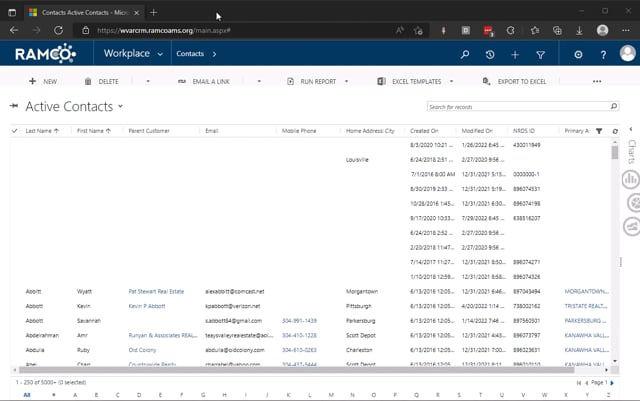The height and width of the screenshot is (401, 640).
Task: Open the settings gear in CRM header
Action: (579, 54)
